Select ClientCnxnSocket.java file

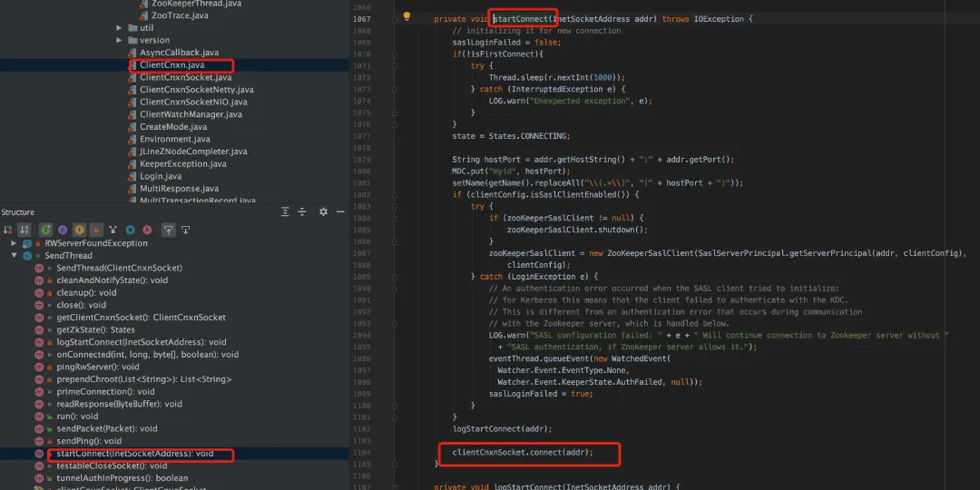tap(186, 77)
